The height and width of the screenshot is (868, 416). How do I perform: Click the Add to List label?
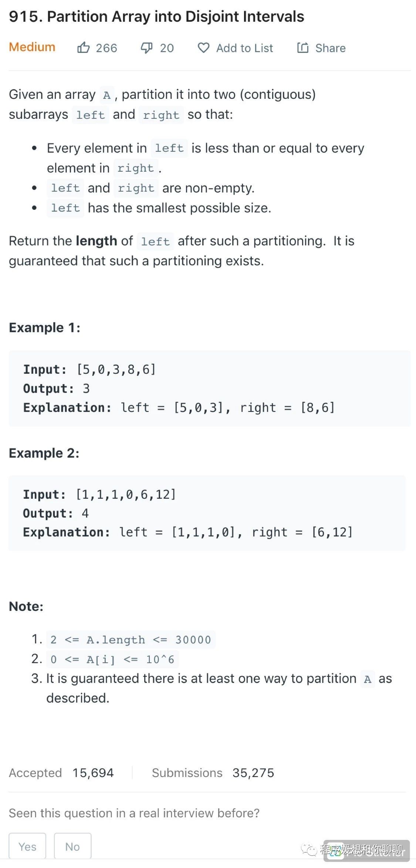point(244,48)
